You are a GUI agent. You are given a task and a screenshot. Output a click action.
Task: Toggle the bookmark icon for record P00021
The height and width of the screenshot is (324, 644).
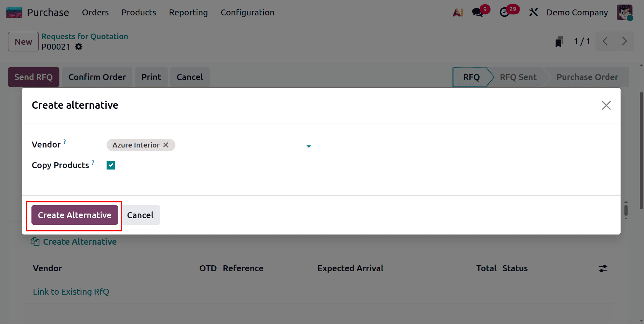tap(559, 41)
